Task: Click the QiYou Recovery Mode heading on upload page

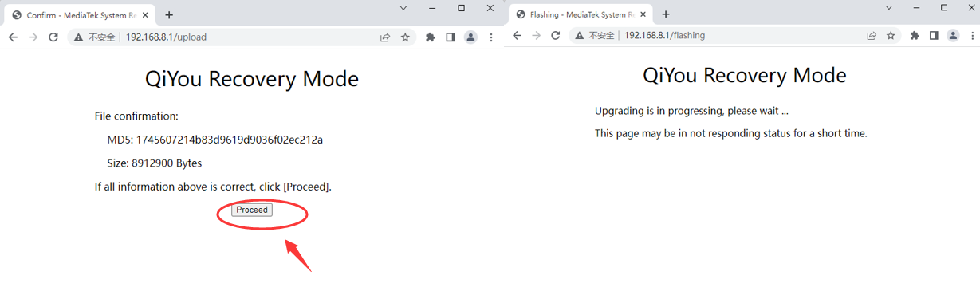Action: pos(252,79)
